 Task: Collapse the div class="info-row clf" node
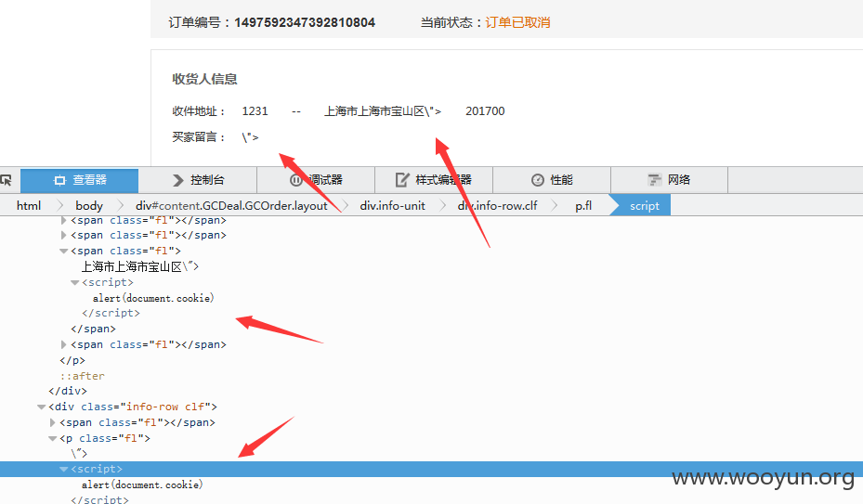41,407
